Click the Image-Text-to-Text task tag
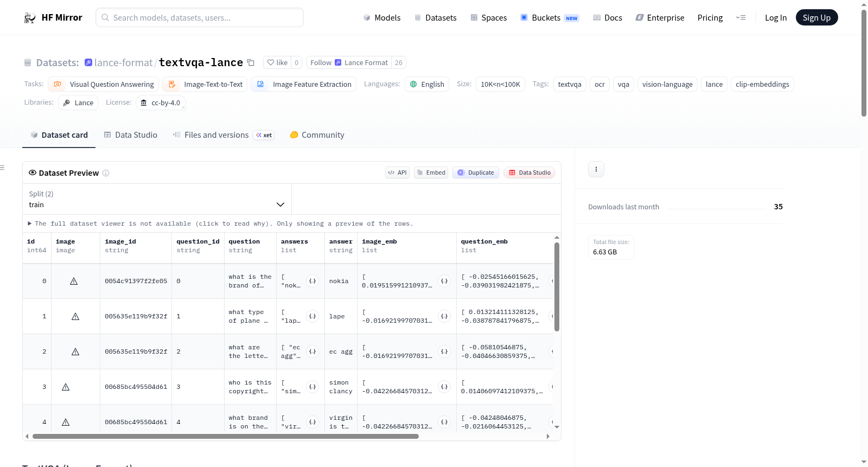The image size is (868, 467). [205, 84]
